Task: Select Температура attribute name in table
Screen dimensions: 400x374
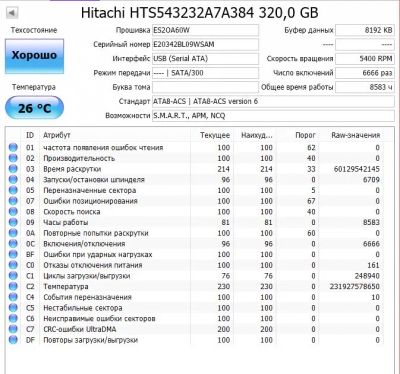Action: [66, 286]
